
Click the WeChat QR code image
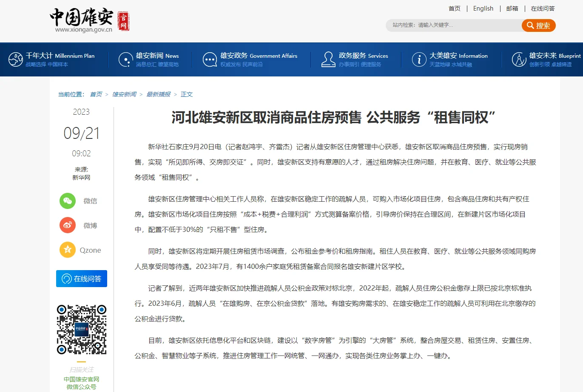point(82,330)
